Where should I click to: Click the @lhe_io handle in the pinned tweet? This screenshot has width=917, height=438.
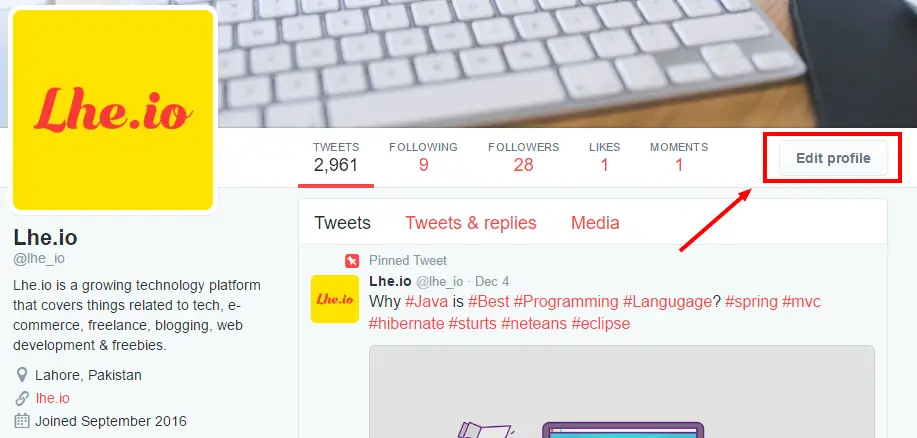click(439, 281)
